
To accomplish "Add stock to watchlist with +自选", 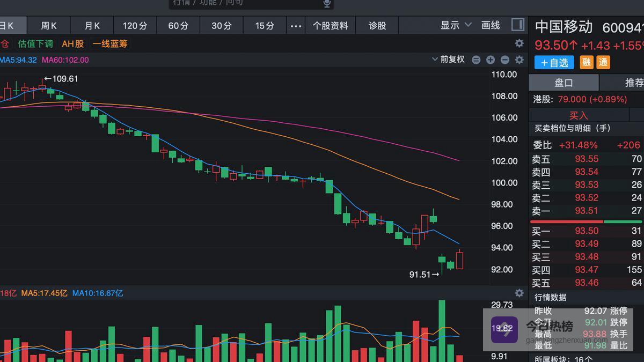I will (554, 62).
